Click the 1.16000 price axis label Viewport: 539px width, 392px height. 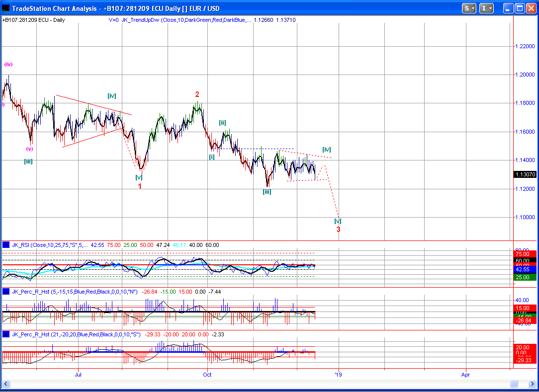pyautogui.click(x=525, y=132)
